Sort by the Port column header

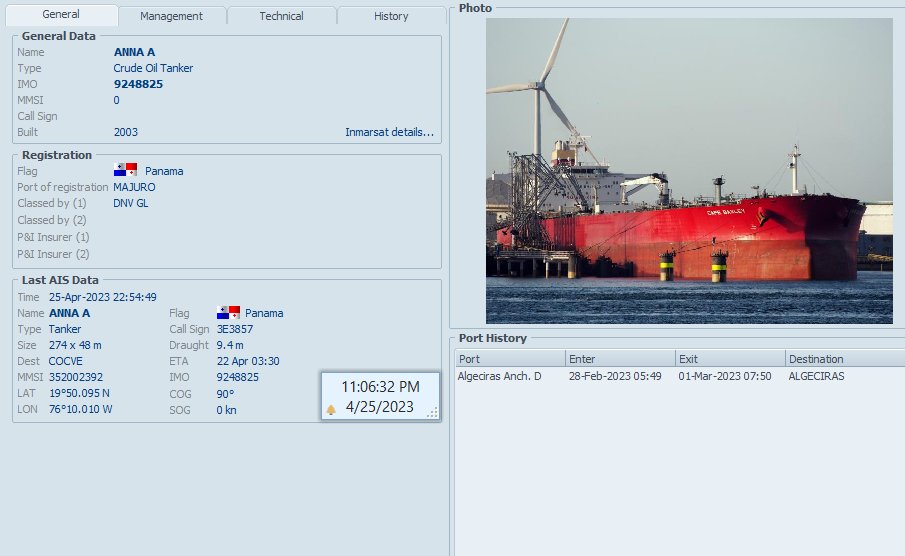click(510, 359)
